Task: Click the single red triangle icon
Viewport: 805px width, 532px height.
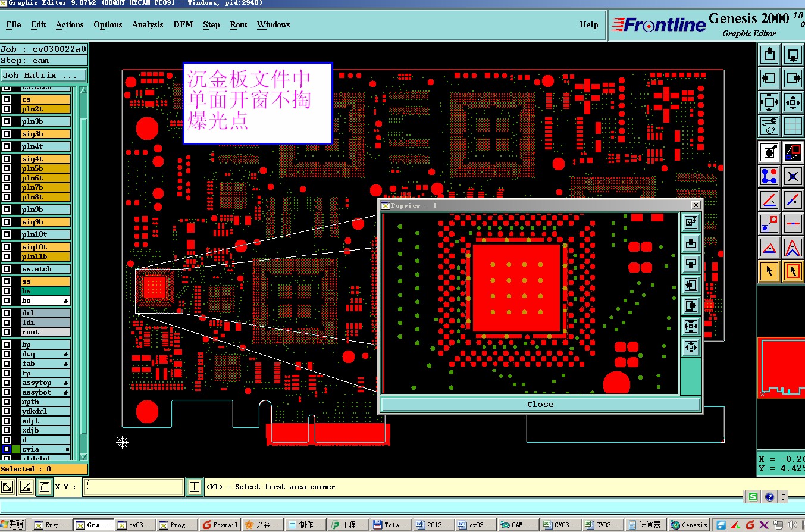Action: pos(769,247)
